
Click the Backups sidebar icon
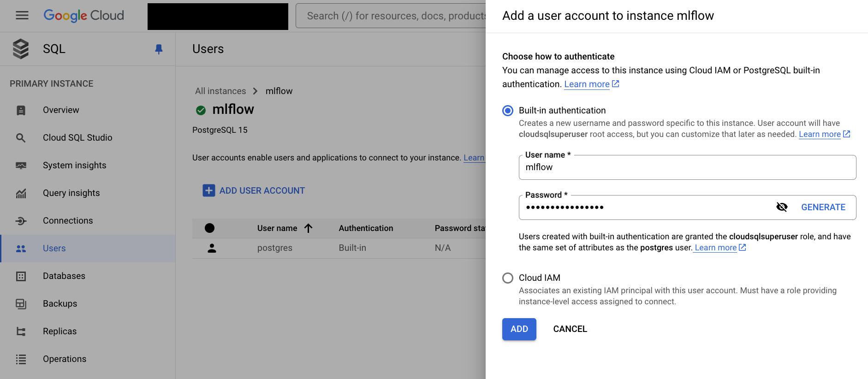pos(21,304)
